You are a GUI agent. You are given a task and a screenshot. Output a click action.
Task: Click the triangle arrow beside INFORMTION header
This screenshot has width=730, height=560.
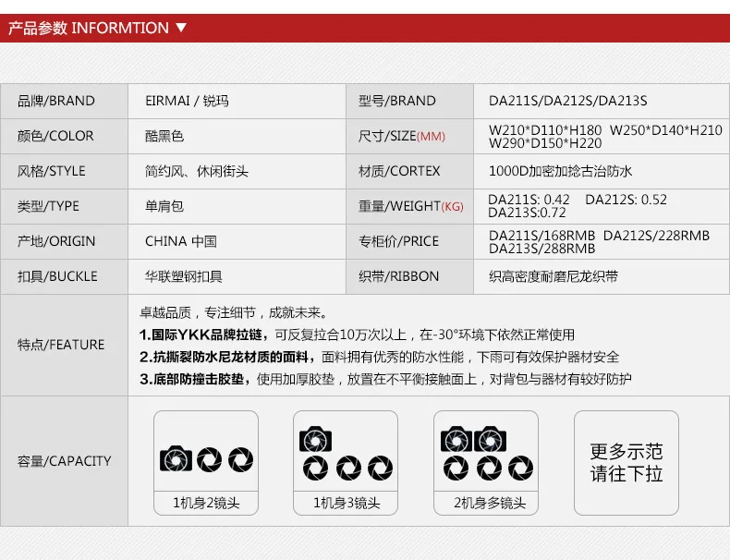tap(181, 28)
